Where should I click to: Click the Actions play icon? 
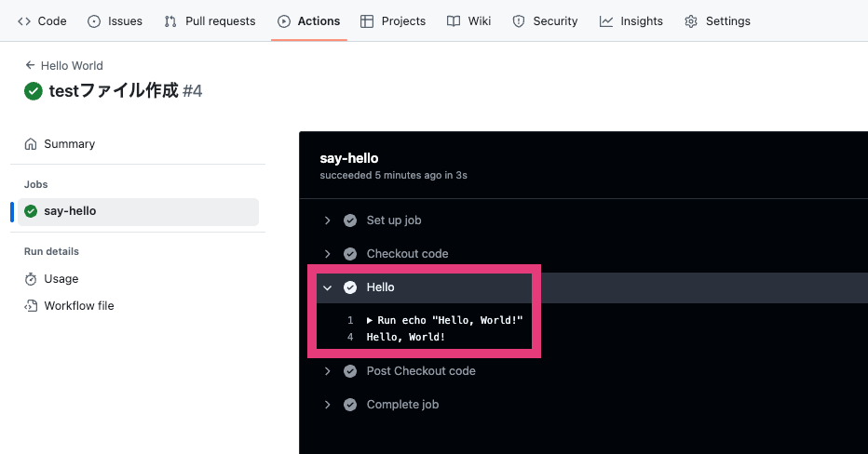[284, 21]
